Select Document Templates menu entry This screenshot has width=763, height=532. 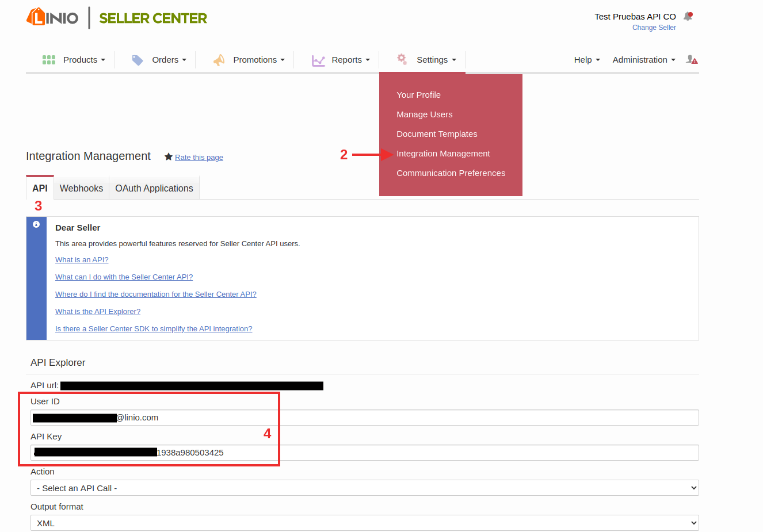(x=437, y=134)
